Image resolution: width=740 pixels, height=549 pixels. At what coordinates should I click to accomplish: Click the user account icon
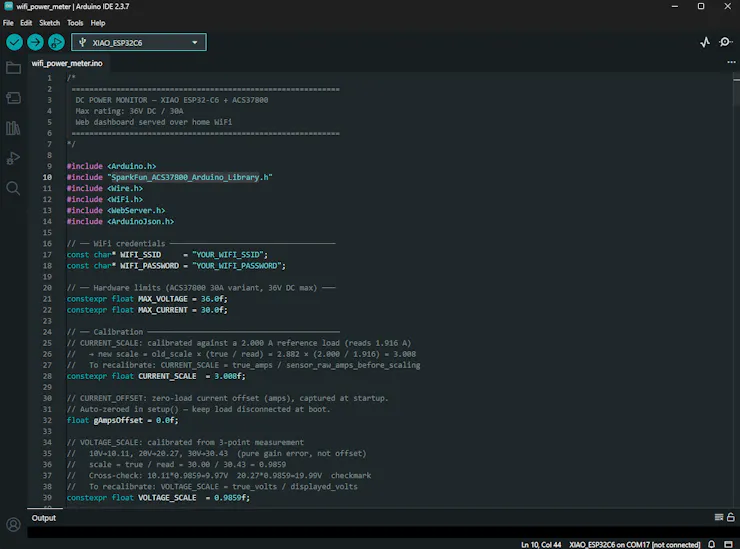(x=13, y=524)
